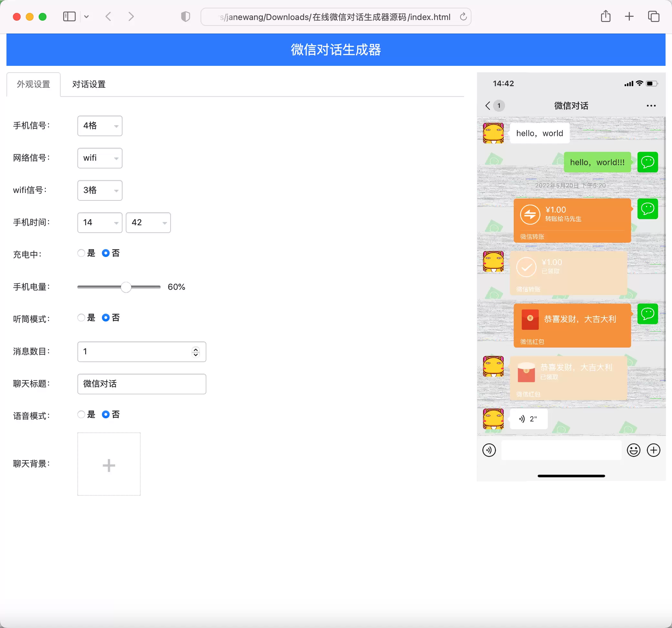672x628 pixels.
Task: Switch to the 对话设置 tab
Action: 89,84
